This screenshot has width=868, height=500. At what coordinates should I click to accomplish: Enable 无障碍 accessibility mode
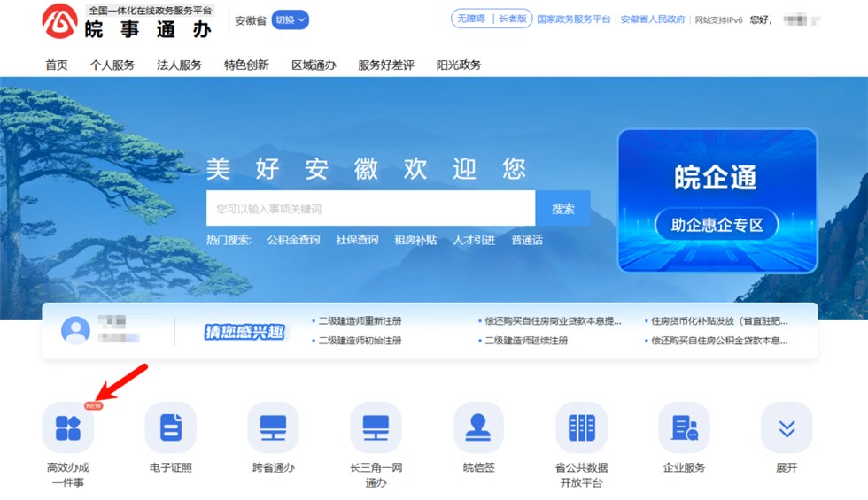tap(469, 19)
